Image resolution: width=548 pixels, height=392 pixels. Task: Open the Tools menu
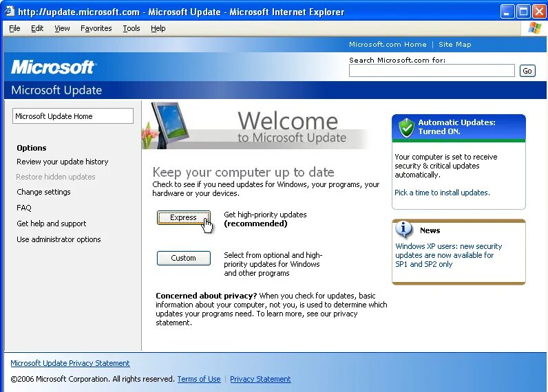point(131,28)
